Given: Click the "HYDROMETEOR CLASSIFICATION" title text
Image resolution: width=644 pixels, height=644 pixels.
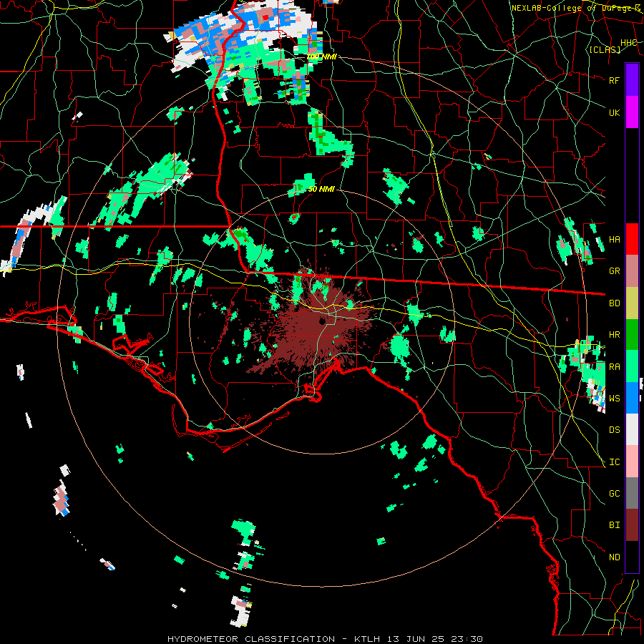Looking at the screenshot, I should 251,639.
